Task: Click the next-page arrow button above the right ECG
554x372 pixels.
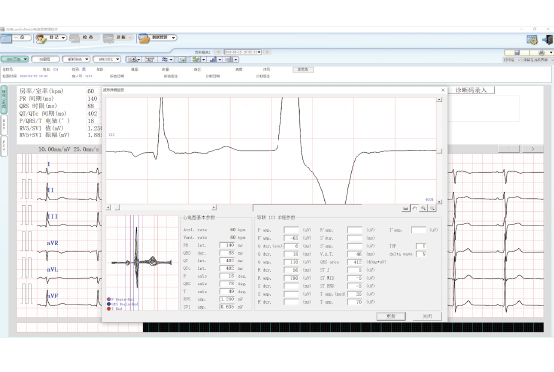Action: 533,149
